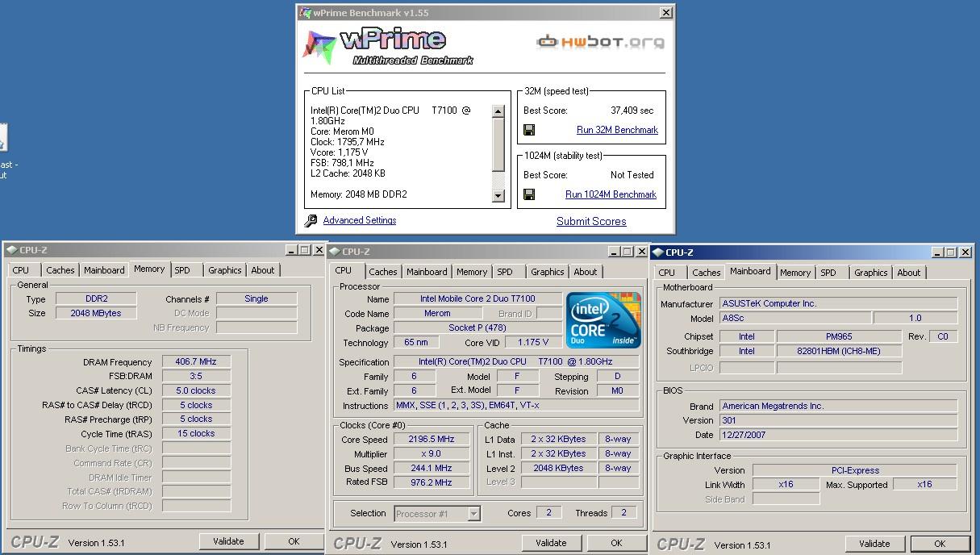Image resolution: width=980 pixels, height=555 pixels.
Task: Click the Southbridge field 82801HBM (ICH8-ME)
Action: (x=839, y=351)
